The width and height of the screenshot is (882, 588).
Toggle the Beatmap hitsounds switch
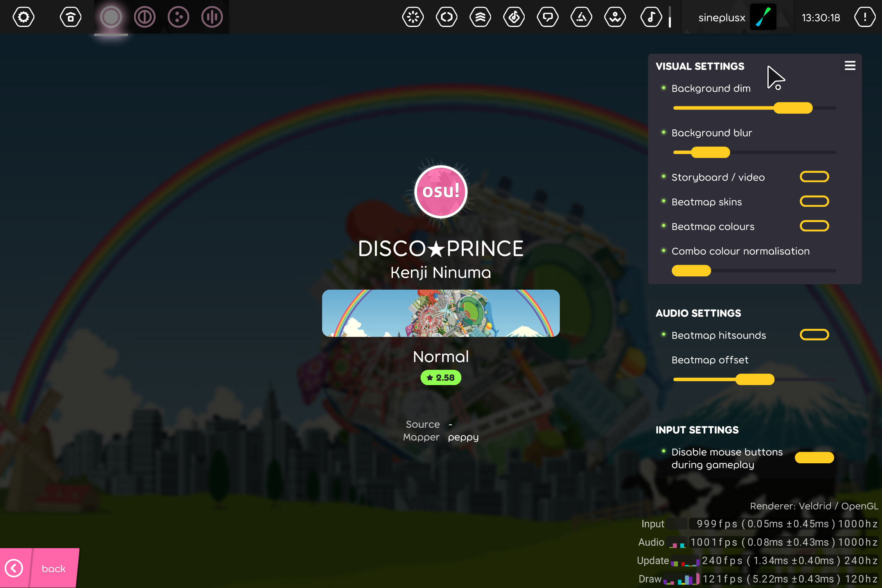pos(814,335)
